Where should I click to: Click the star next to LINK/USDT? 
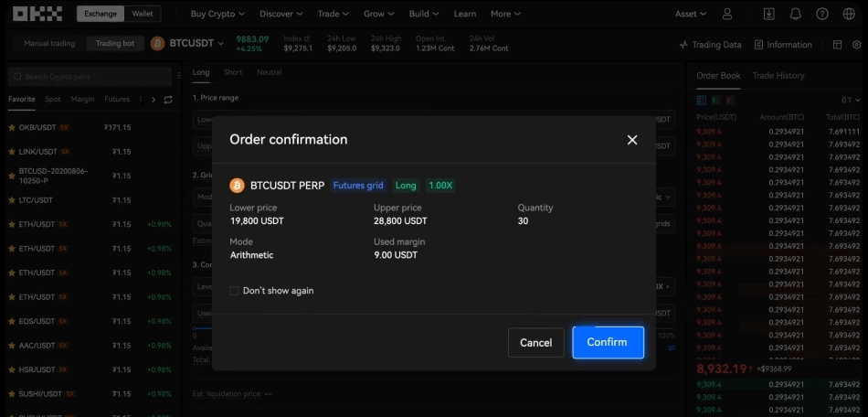[12, 152]
